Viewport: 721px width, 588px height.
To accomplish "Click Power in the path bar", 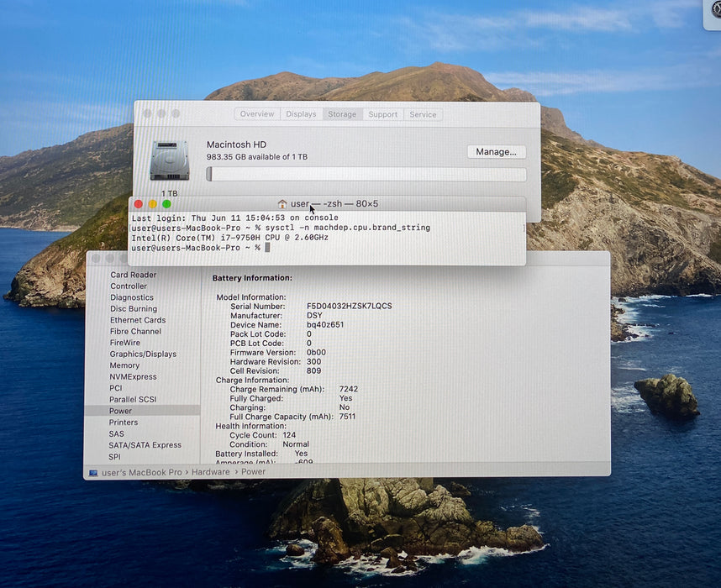I will (x=254, y=471).
